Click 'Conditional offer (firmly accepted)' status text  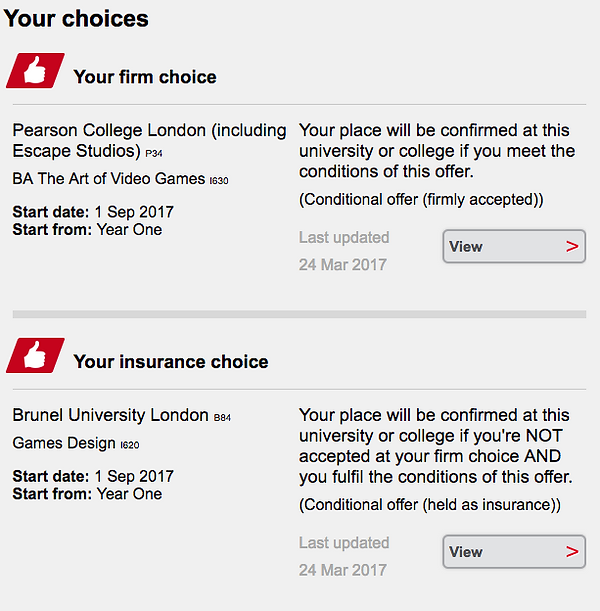tap(421, 200)
